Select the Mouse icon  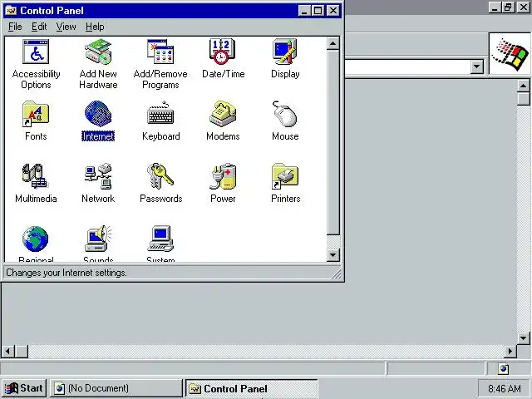285,114
